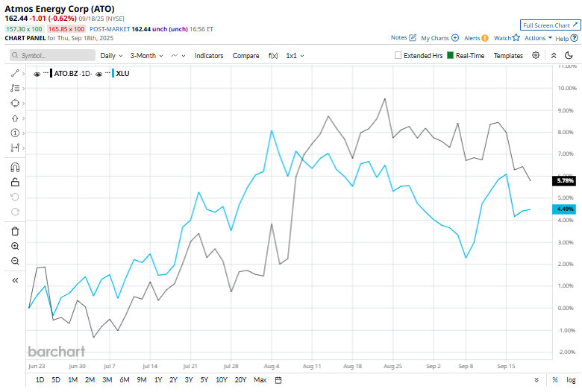Select the Max range
The image size is (582, 392).
tap(260, 380)
